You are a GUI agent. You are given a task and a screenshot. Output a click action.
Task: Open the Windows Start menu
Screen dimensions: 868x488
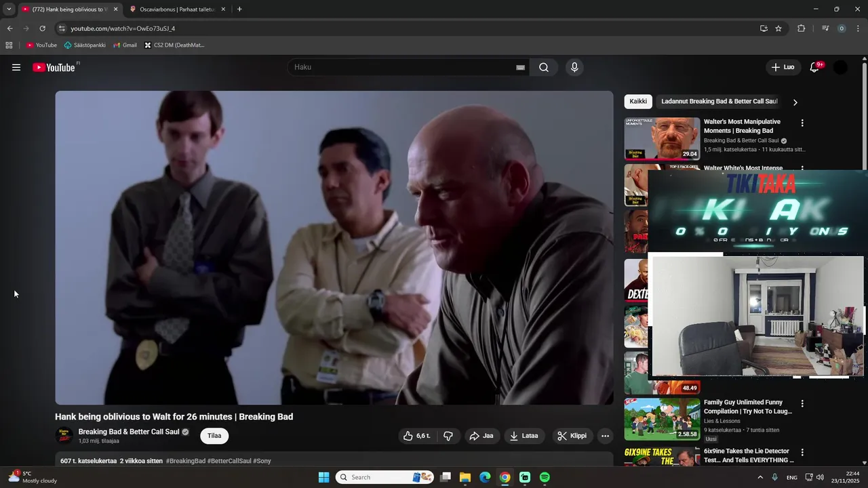324,477
